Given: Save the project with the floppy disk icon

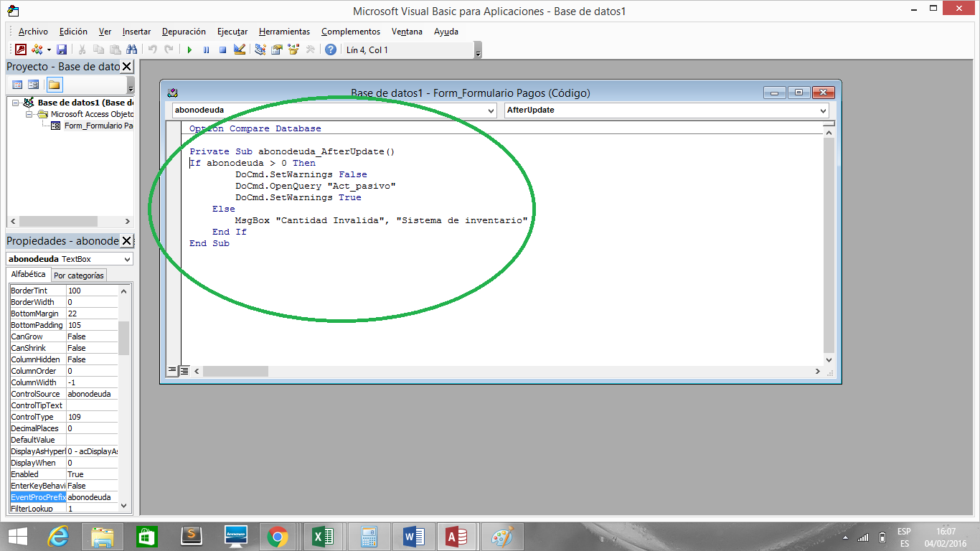Looking at the screenshot, I should click(62, 50).
